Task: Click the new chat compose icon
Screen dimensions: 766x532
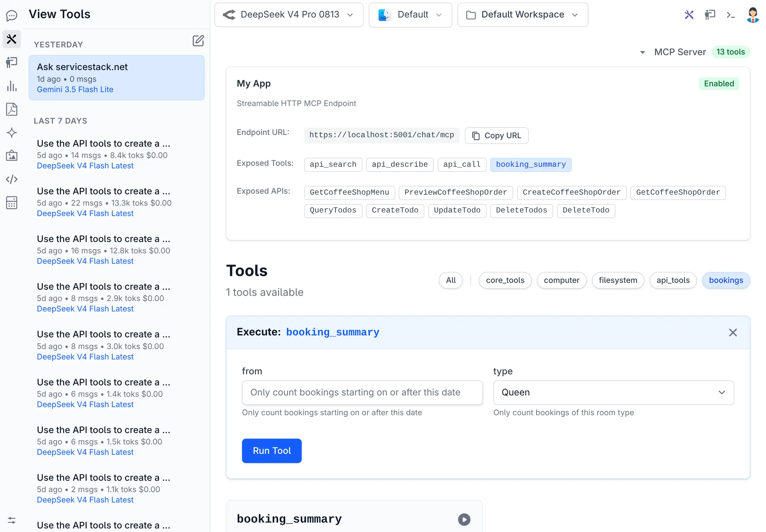Action: pyautogui.click(x=198, y=41)
